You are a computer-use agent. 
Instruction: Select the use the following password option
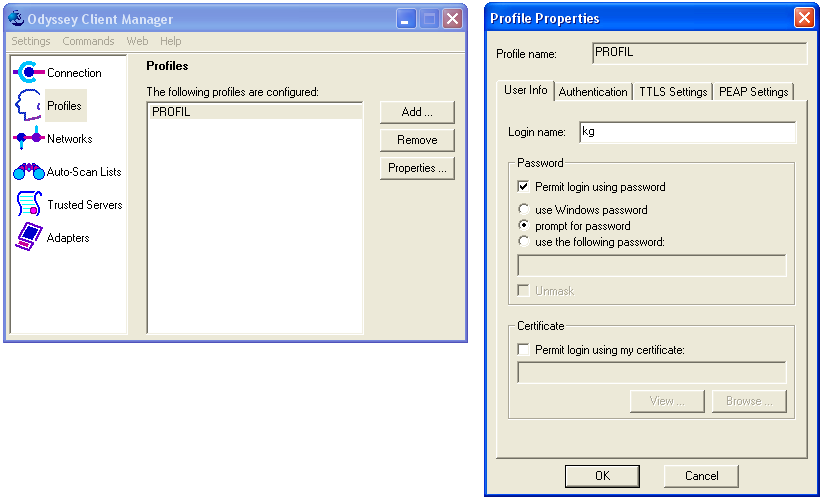click(524, 241)
